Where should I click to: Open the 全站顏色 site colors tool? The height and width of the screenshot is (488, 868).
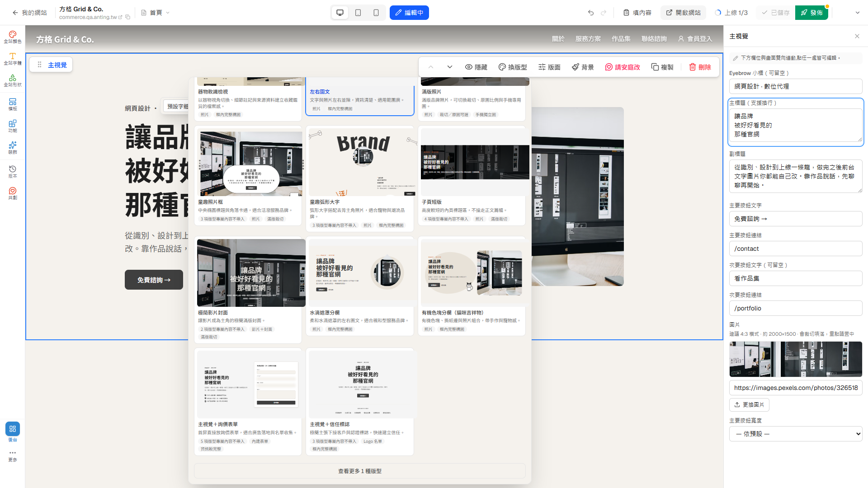13,37
